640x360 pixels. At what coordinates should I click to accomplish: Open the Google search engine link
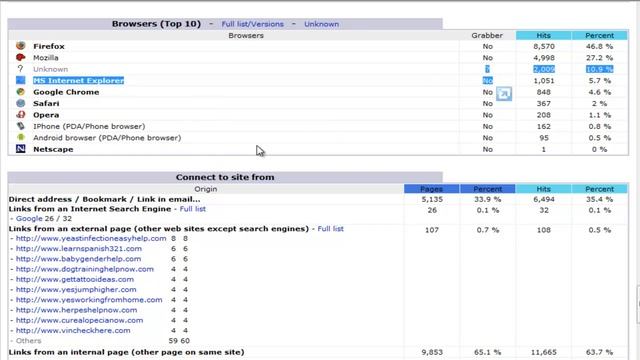coord(29,218)
